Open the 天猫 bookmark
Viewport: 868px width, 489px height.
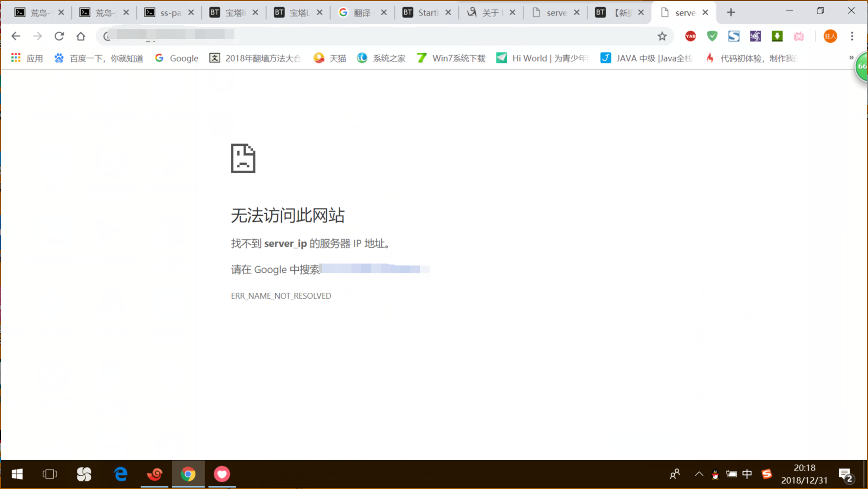tap(330, 58)
